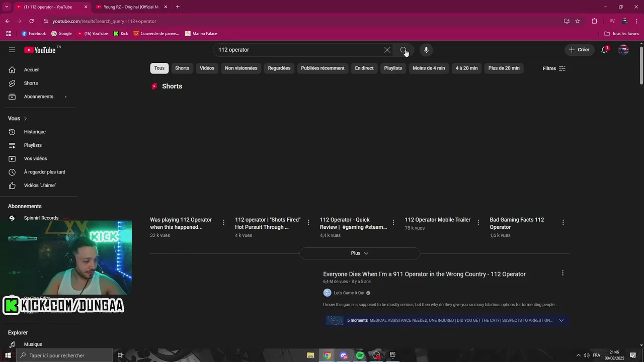Open the YouTube hamburger guide menu
Image resolution: width=644 pixels, height=362 pixels.
click(12, 50)
